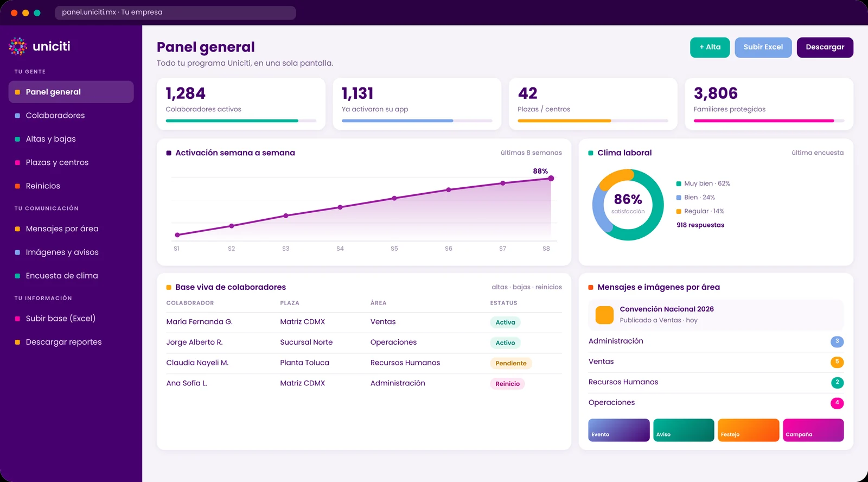Click the 918 respuestas text
This screenshot has height=482, width=868.
(x=700, y=225)
